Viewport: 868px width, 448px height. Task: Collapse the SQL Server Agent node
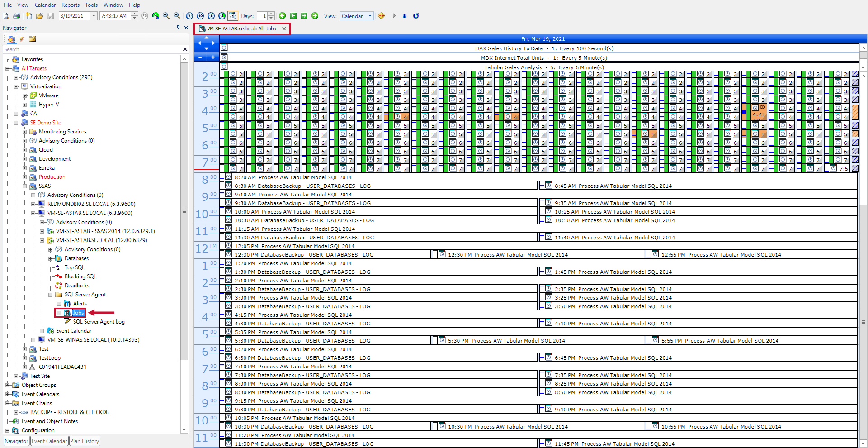point(51,295)
